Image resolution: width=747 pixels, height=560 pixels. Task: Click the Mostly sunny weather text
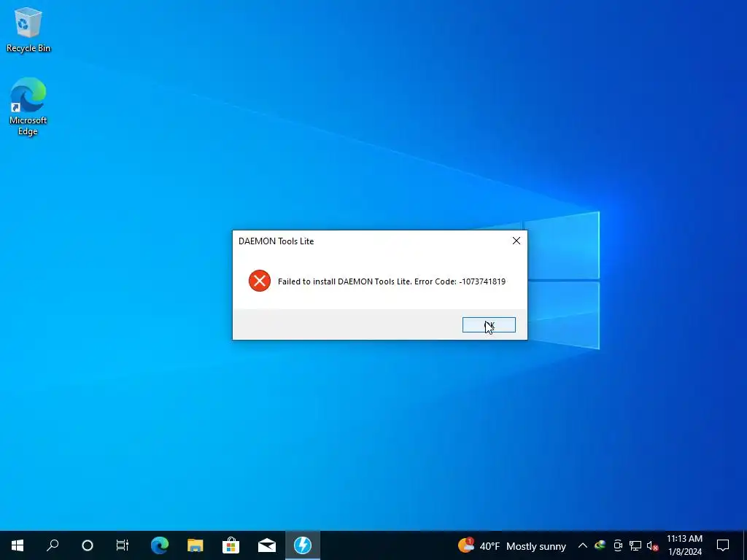coord(536,546)
